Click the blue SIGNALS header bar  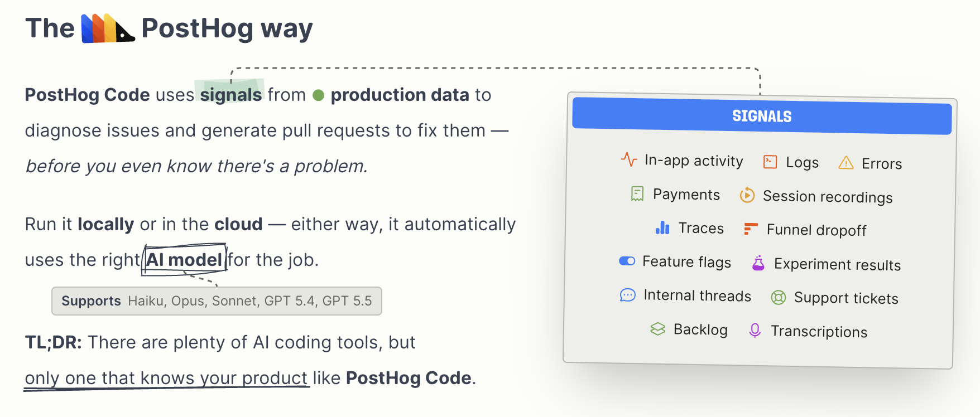point(762,116)
